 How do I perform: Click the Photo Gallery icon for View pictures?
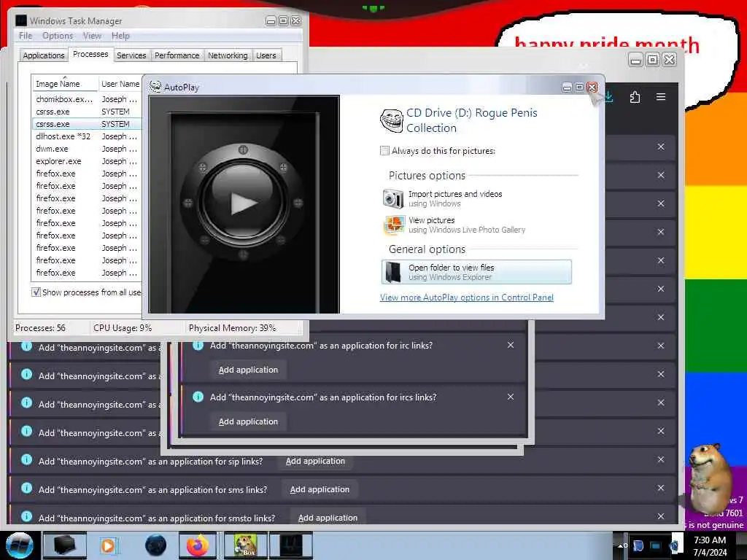coord(393,225)
